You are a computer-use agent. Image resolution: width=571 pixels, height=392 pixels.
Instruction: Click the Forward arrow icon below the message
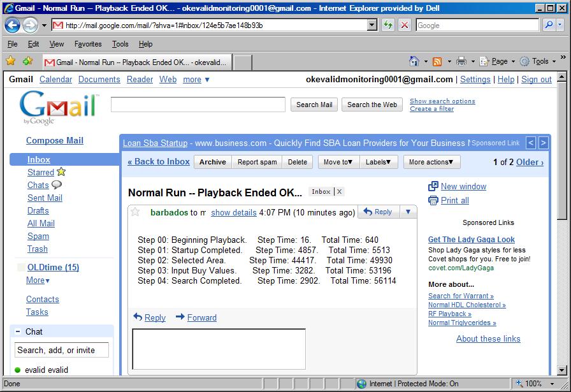pos(180,317)
